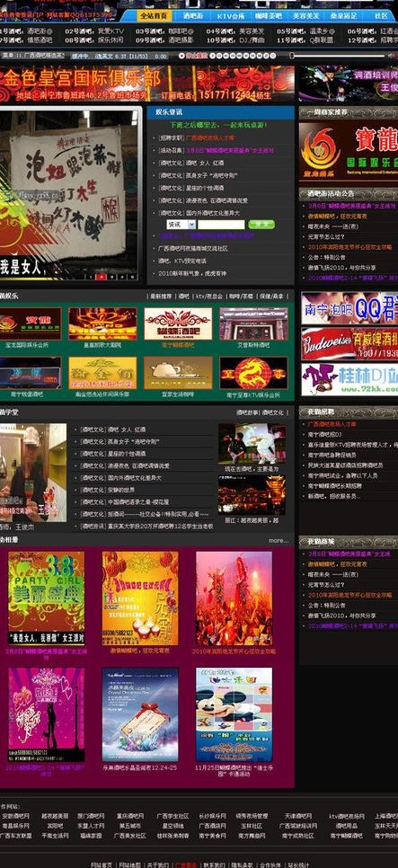Filter entertainment by 最新推荐

click(x=161, y=297)
